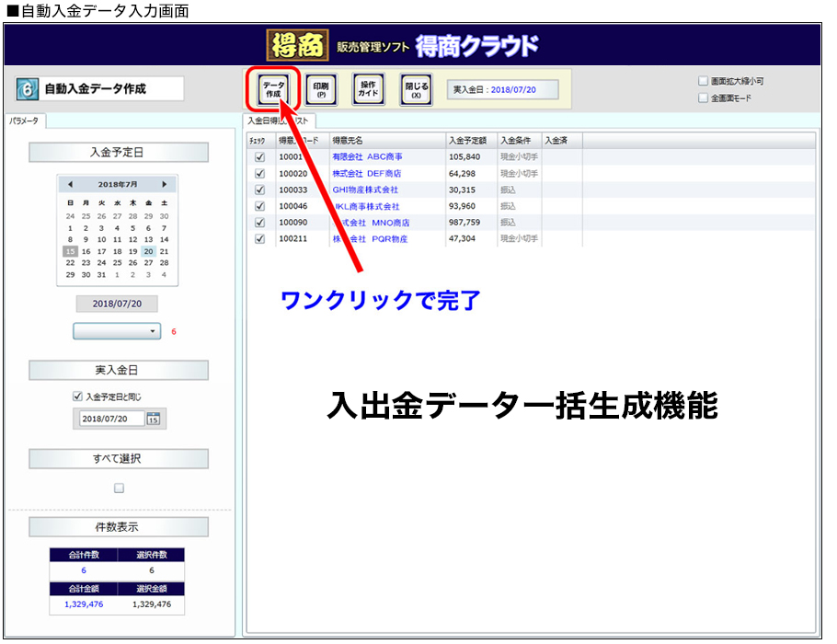Sort by the 入金予定額 column header
837x644 pixels.
tap(471, 141)
